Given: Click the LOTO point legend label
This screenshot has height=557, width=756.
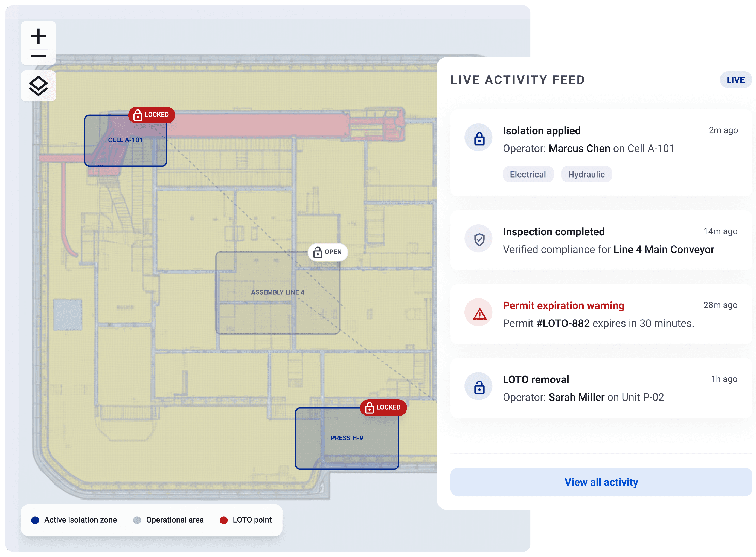Looking at the screenshot, I should coord(252,520).
